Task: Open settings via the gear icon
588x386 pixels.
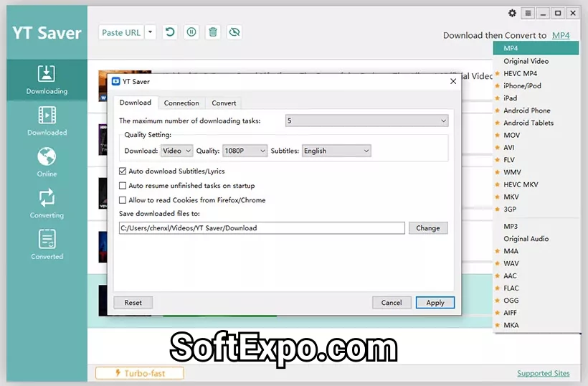Action: [512, 13]
